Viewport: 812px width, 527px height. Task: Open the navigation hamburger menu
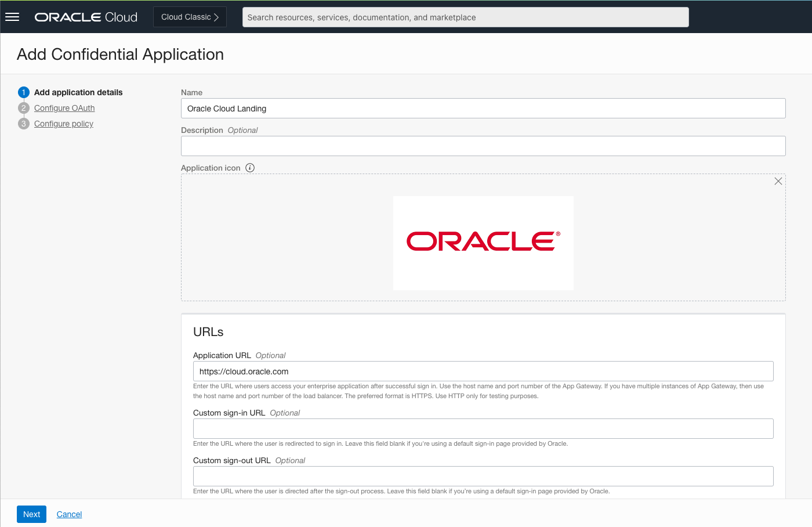pos(12,16)
